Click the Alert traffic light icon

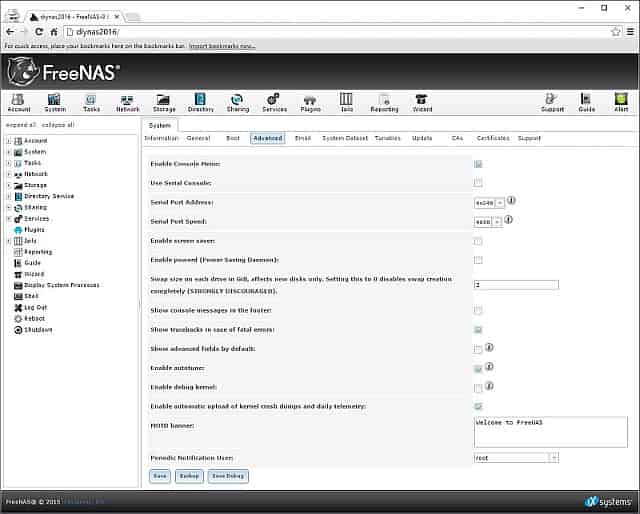(x=621, y=102)
